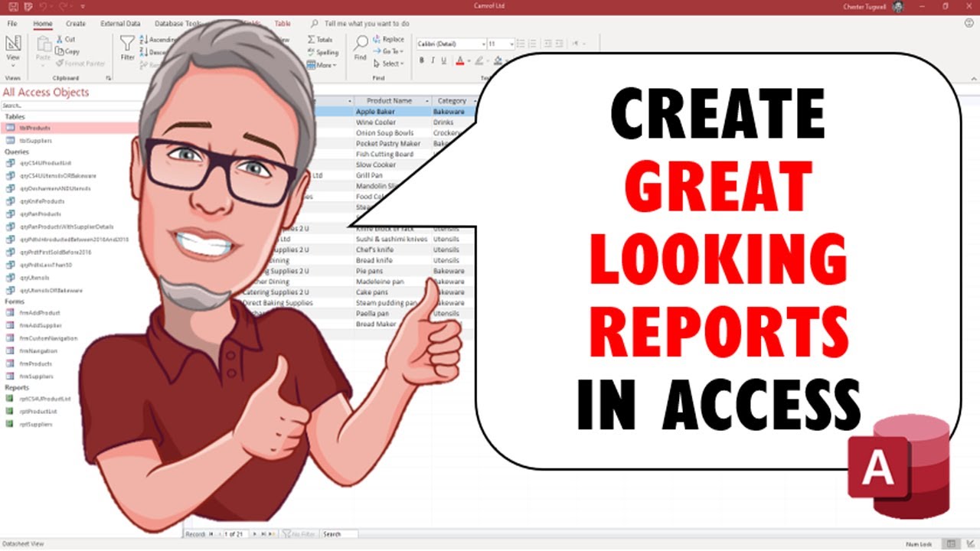The image size is (980, 551).
Task: Click the background fill color bucket
Action: 497,60
